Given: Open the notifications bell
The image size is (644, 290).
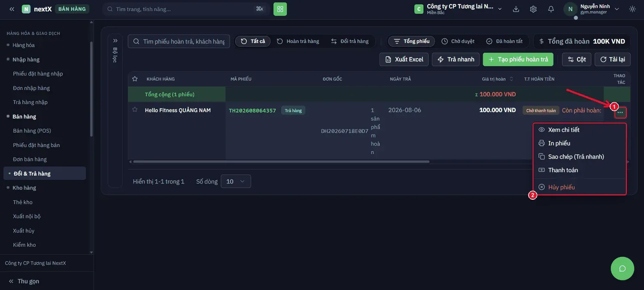Looking at the screenshot, I should coord(551,9).
